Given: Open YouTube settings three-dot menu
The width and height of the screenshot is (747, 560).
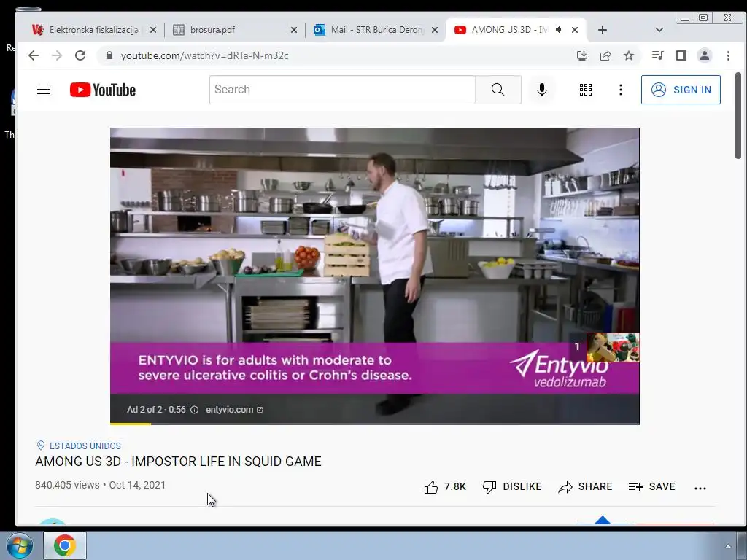Looking at the screenshot, I should [620, 90].
